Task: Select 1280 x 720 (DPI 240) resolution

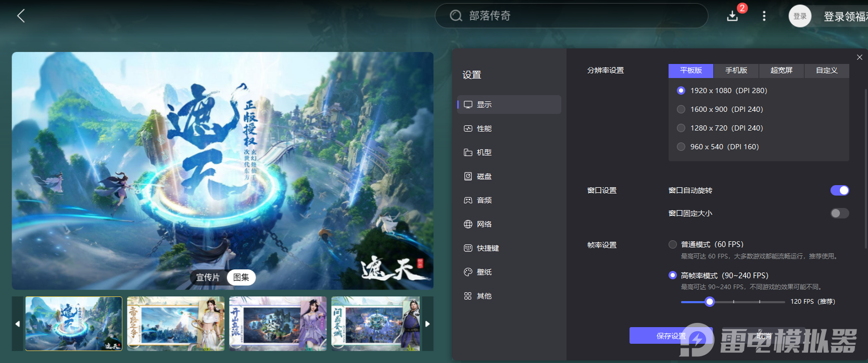Action: pos(681,128)
